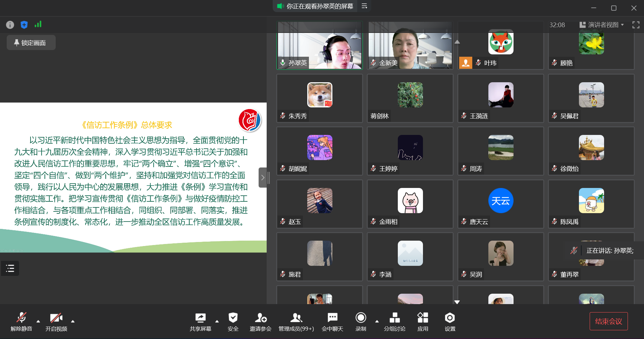644x339 pixels.
Task: Click 蒋剑林's participant tile
Action: pos(410,98)
